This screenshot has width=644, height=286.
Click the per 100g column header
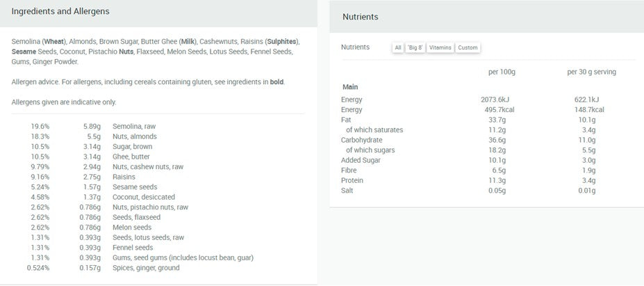coord(502,72)
